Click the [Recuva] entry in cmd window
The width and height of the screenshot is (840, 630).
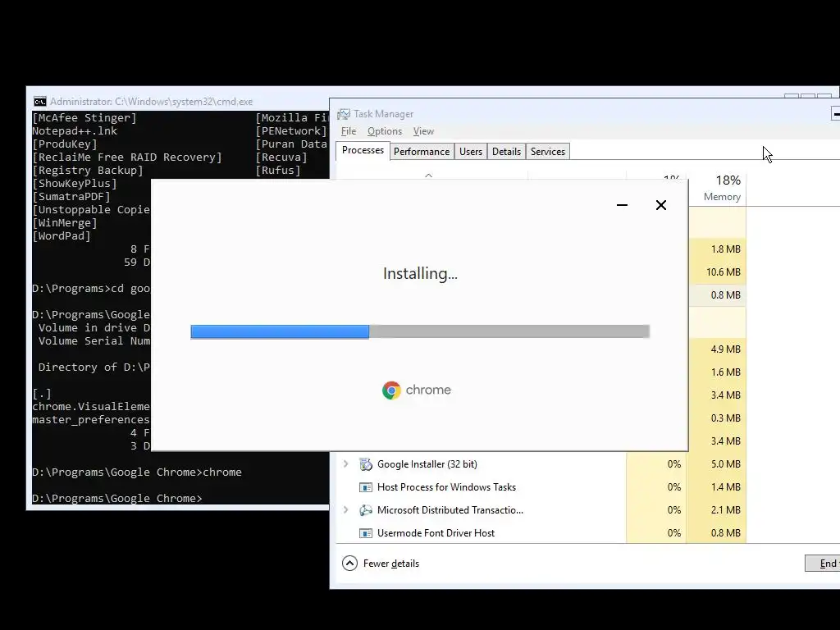281,157
